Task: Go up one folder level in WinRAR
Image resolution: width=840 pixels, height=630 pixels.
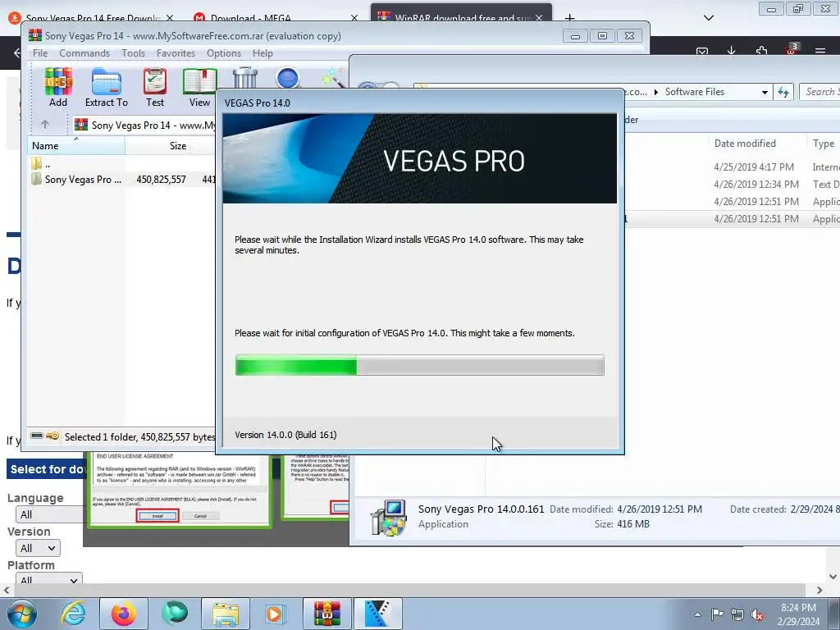Action: pyautogui.click(x=45, y=125)
